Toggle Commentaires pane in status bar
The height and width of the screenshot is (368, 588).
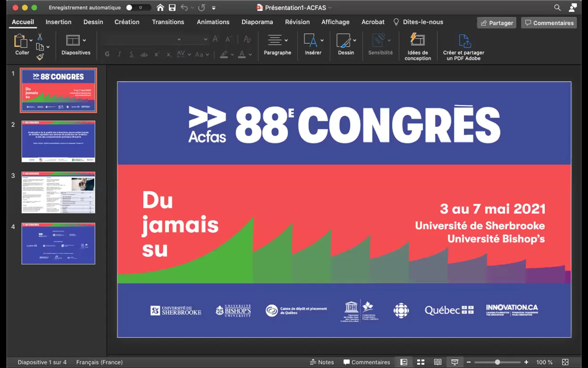coord(367,362)
